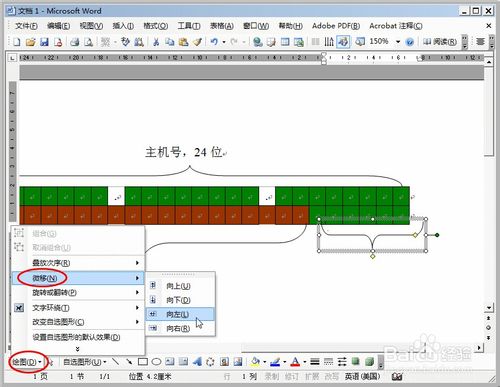
Task: Click the Insert WordArt icon
Action: coord(197,362)
